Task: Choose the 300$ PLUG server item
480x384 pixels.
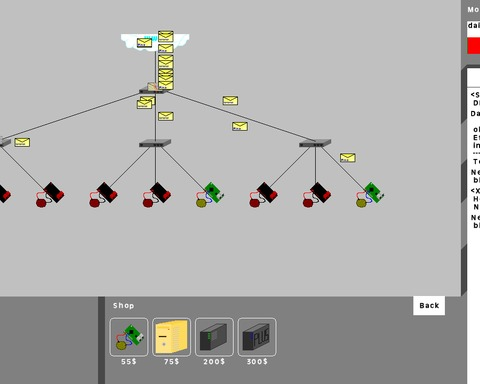Action: coord(257,337)
